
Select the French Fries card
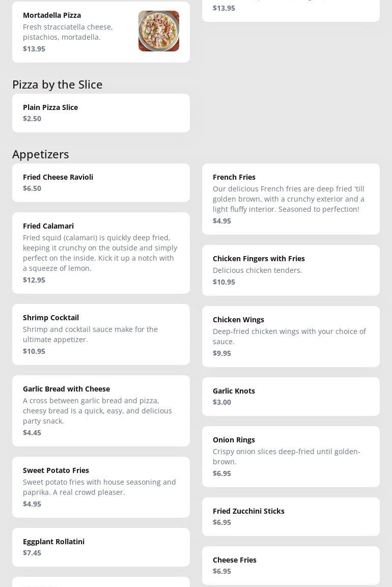[x=291, y=199]
